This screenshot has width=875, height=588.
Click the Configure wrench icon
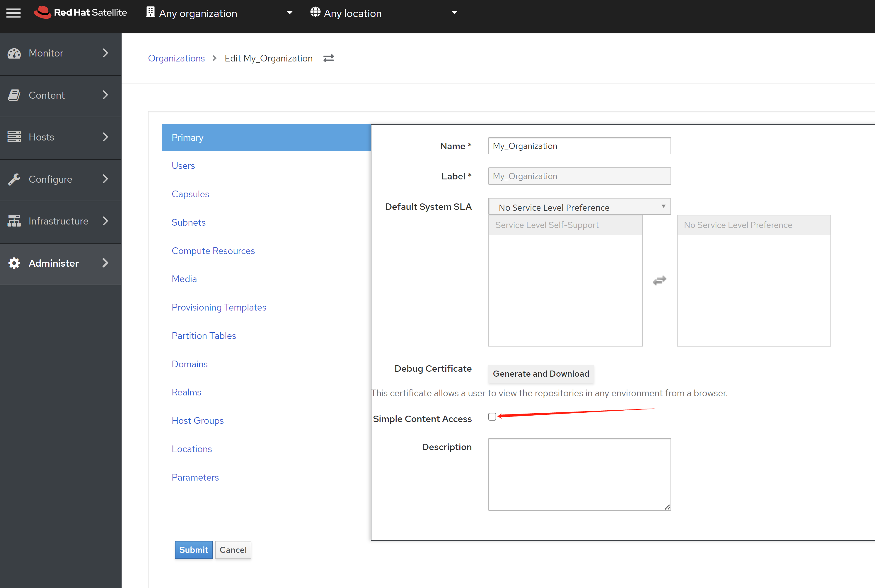(14, 179)
